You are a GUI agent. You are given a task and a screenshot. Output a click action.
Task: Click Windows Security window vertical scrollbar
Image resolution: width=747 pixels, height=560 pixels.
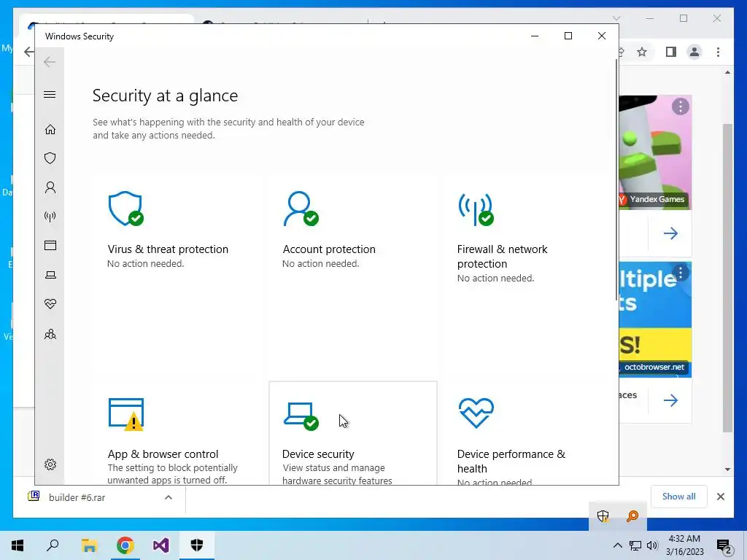616,180
